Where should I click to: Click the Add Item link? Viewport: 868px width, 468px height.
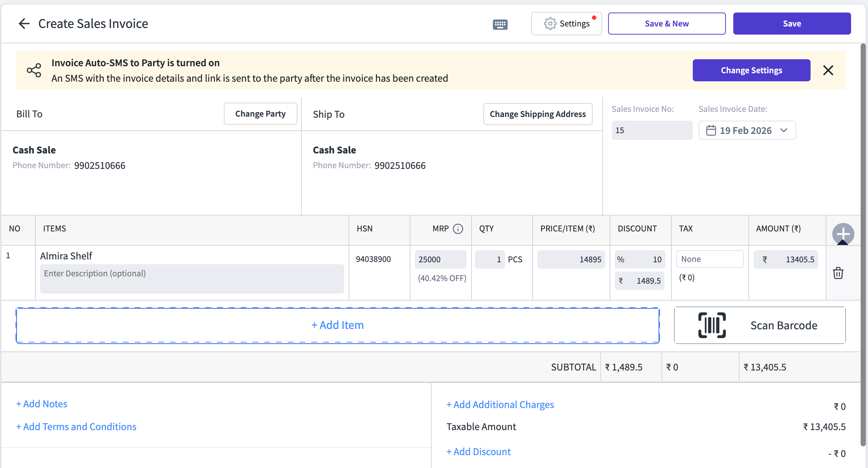(x=337, y=325)
